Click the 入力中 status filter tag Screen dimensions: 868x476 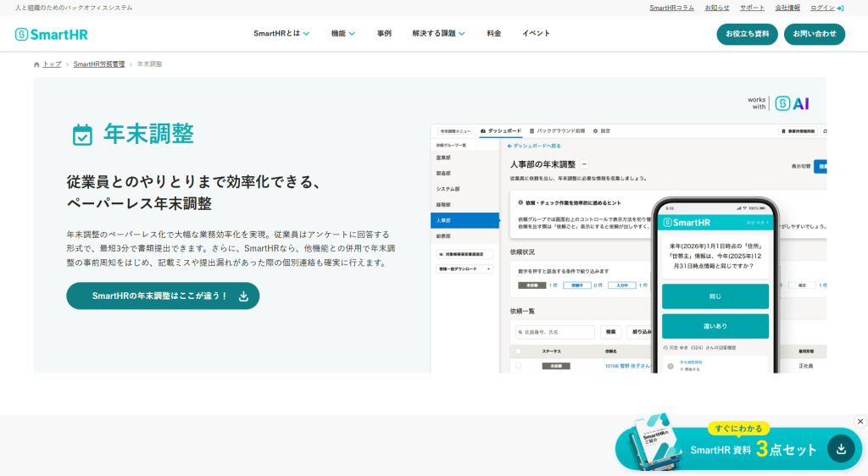tap(621, 285)
